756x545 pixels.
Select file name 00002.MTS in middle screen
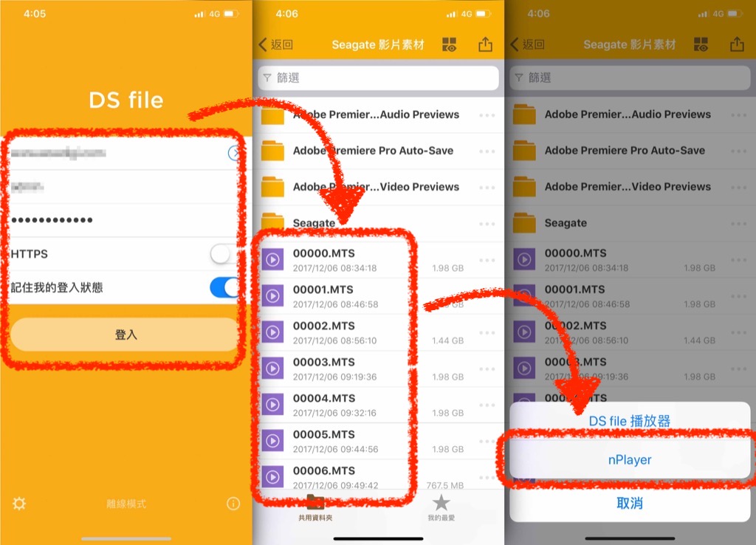(324, 326)
